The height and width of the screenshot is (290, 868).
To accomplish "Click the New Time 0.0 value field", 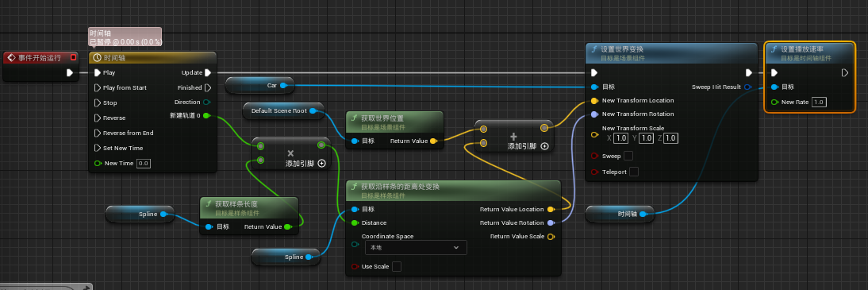I will tap(144, 164).
